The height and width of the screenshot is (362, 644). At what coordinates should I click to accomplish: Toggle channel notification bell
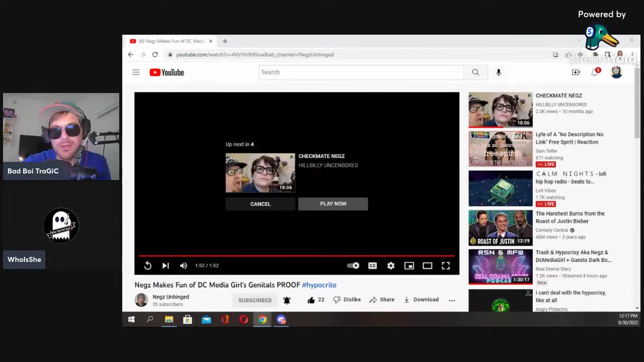click(287, 300)
